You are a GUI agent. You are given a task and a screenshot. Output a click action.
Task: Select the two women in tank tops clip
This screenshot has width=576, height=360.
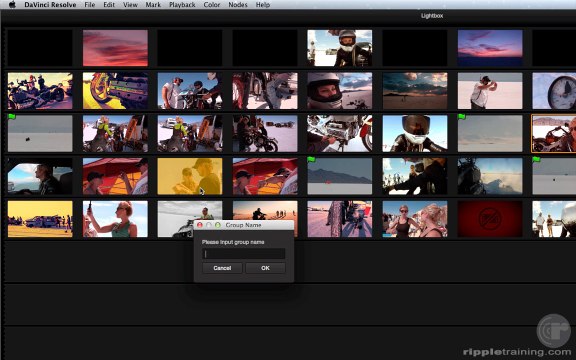[x=415, y=219]
